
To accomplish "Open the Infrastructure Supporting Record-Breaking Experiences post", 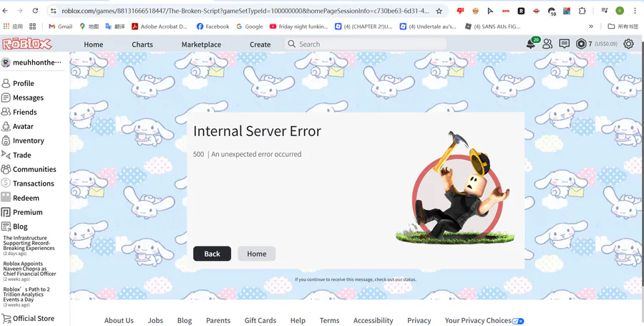I will (x=29, y=243).
